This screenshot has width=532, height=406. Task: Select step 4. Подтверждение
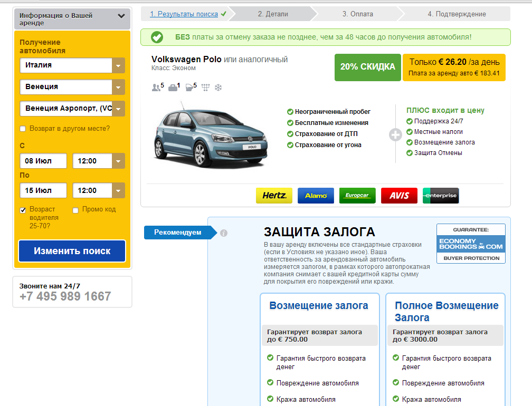point(457,14)
